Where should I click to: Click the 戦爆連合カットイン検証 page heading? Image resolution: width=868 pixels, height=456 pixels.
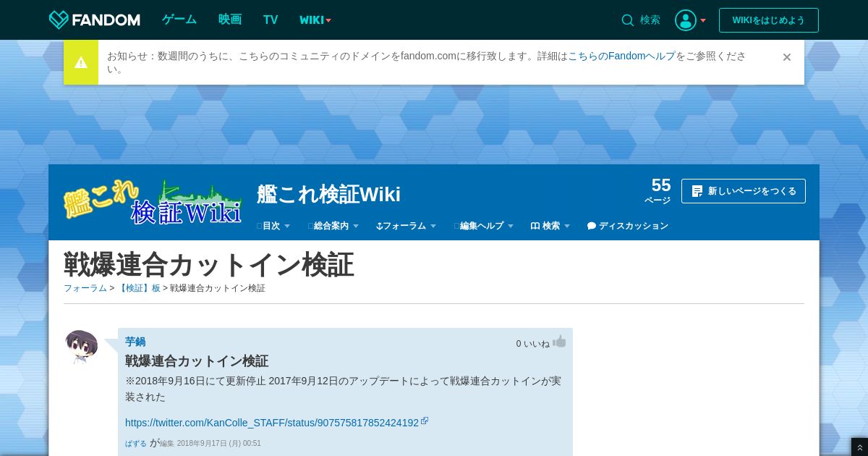click(209, 265)
